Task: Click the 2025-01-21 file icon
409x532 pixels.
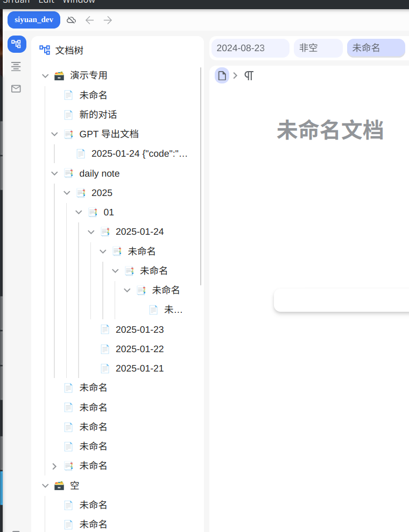Action: (105, 368)
